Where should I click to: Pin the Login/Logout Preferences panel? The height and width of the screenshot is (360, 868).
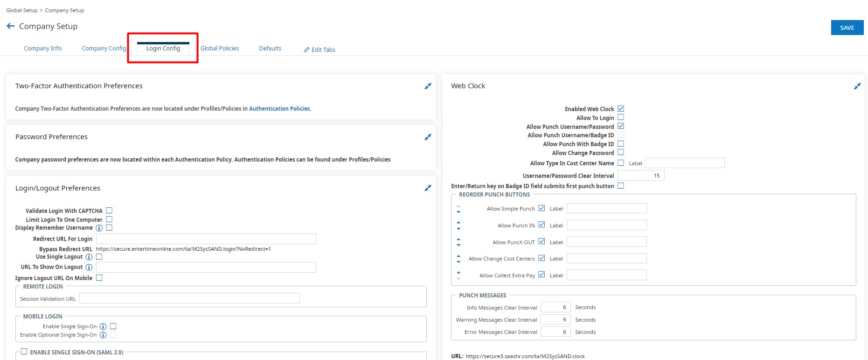[x=428, y=188]
